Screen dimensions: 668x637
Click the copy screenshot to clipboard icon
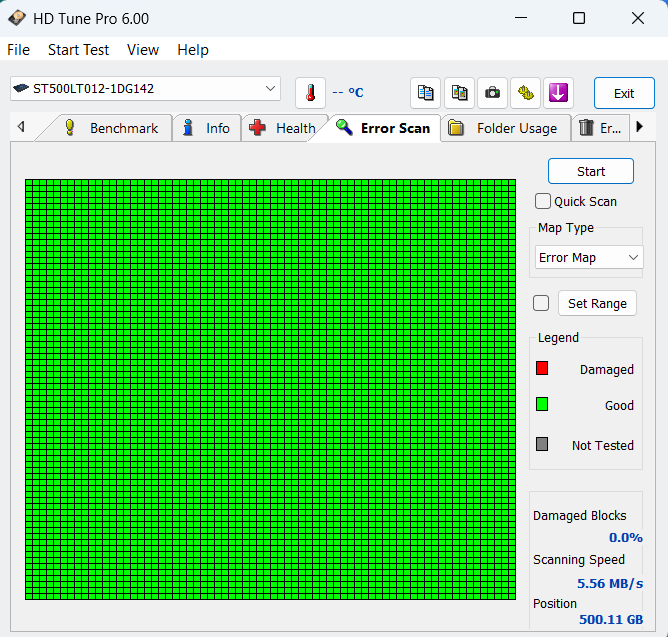[x=459, y=92]
